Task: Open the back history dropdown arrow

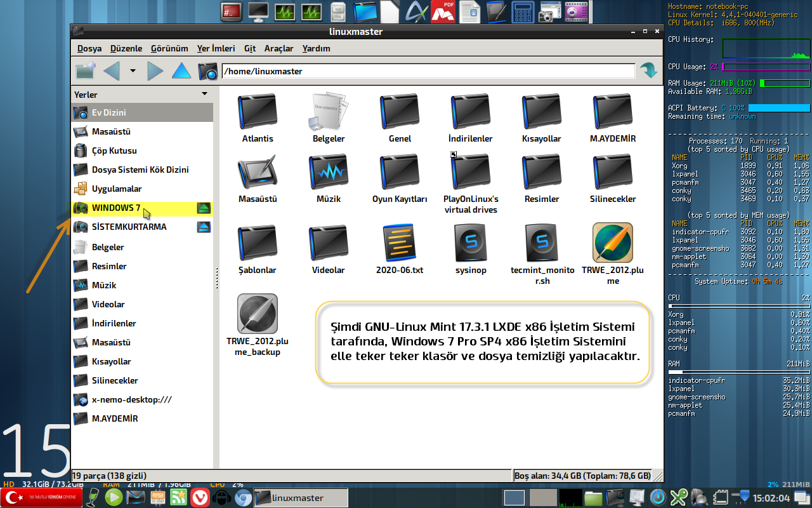Action: [x=133, y=70]
